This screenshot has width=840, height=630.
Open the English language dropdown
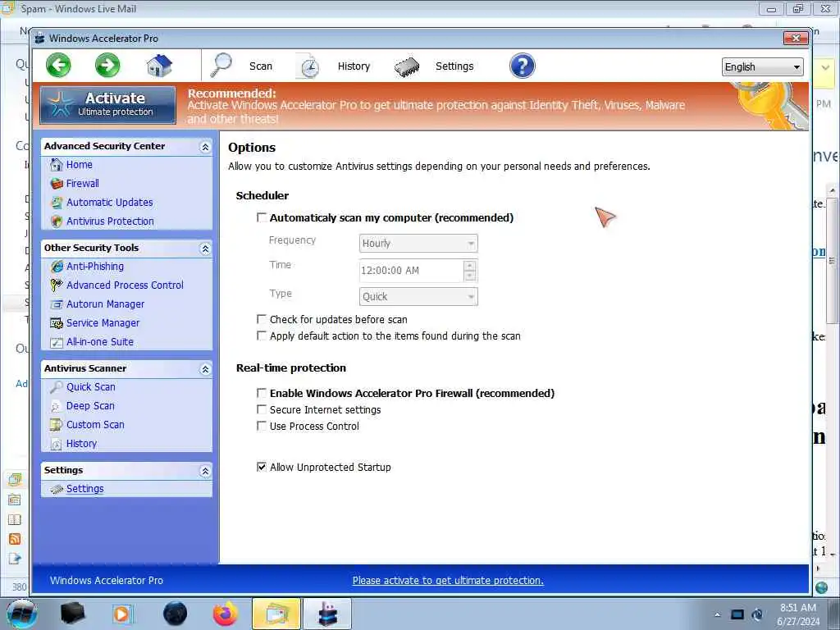click(x=762, y=67)
